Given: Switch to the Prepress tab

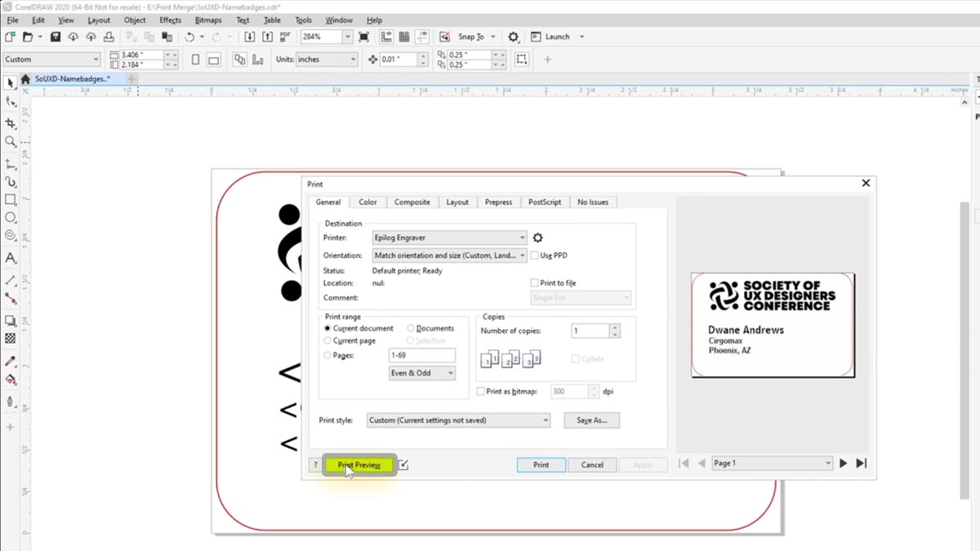Looking at the screenshot, I should pos(498,202).
